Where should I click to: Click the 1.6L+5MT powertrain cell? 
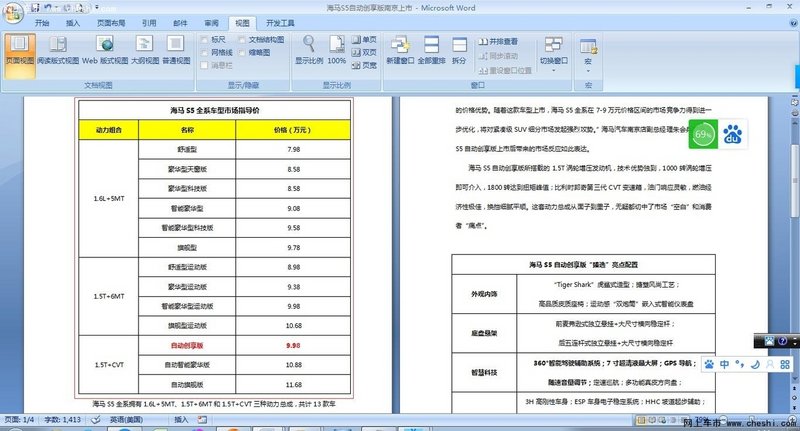click(x=109, y=198)
